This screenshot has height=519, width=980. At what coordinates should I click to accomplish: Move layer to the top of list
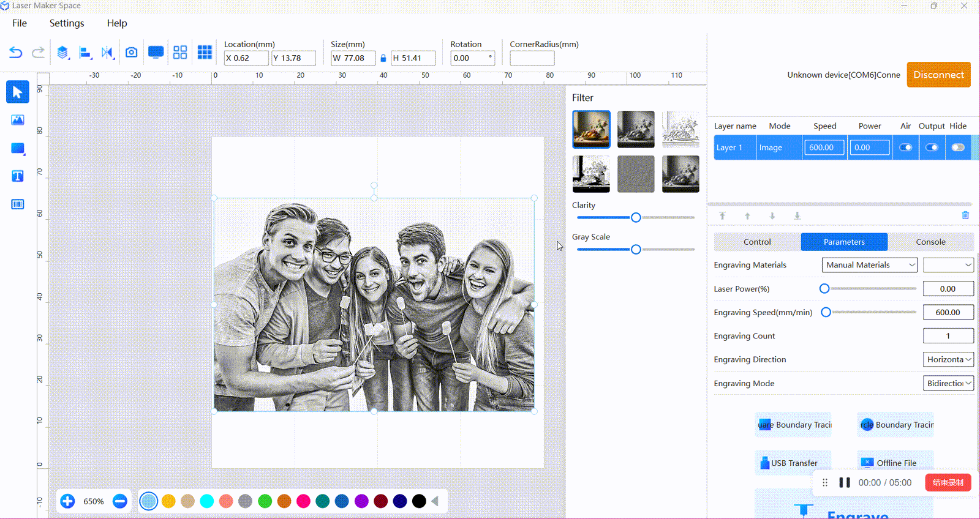[722, 215]
